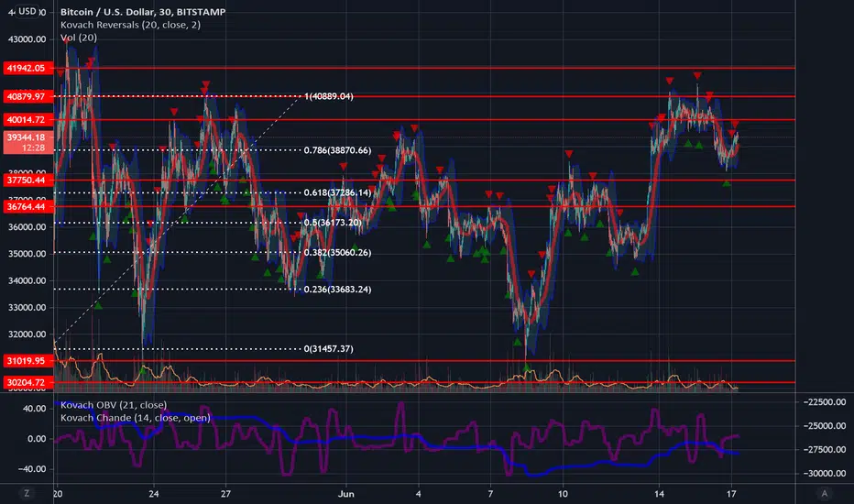
Task: Click the 17 date label on time axis
Action: (x=731, y=494)
